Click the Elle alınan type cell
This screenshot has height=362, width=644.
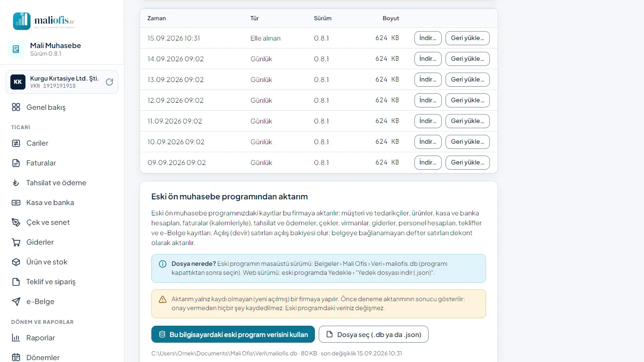click(x=265, y=38)
